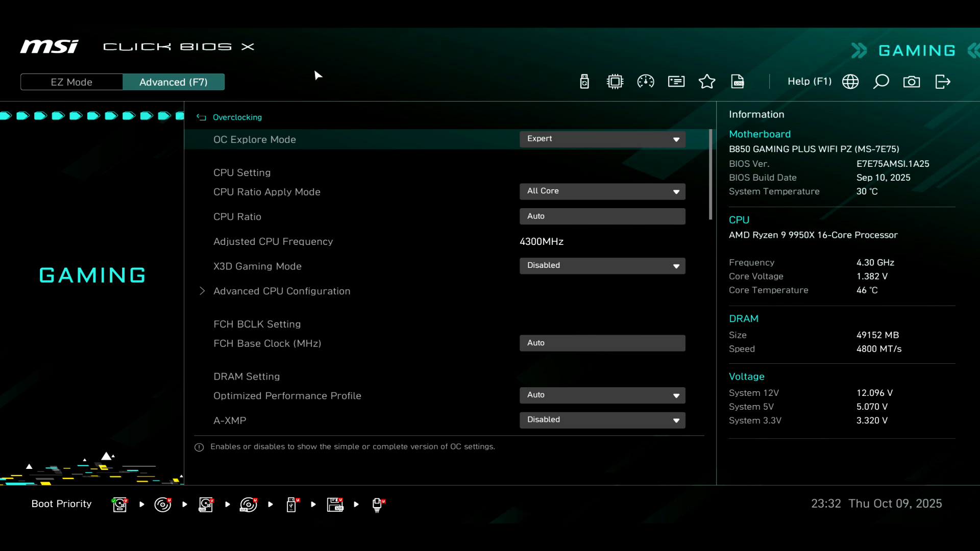
Task: Open Favorites star icon
Action: click(x=707, y=82)
